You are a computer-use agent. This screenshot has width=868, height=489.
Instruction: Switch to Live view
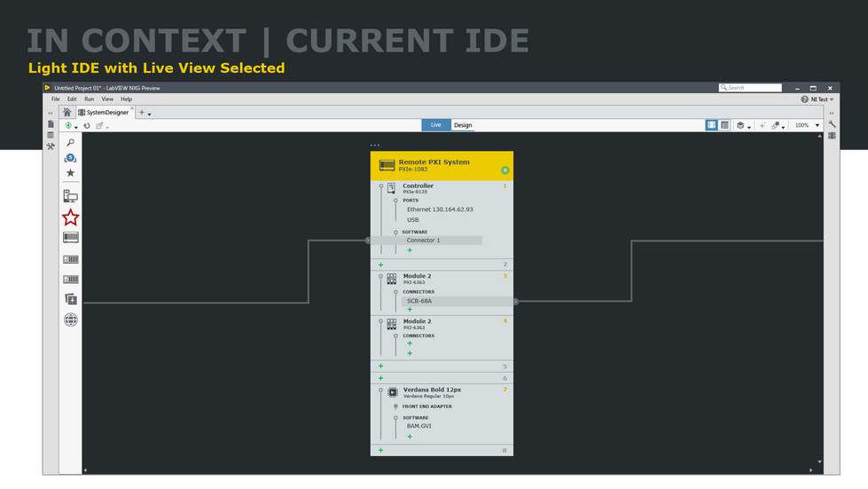pos(436,125)
